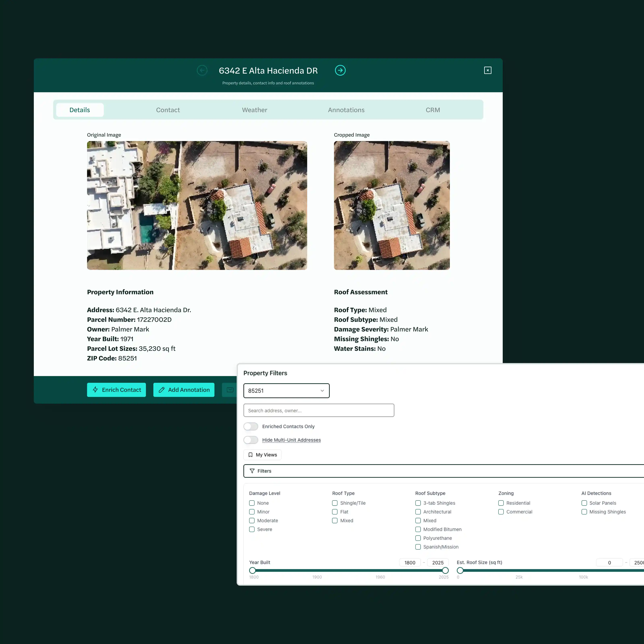Check the Architectural roof subtype

(418, 512)
